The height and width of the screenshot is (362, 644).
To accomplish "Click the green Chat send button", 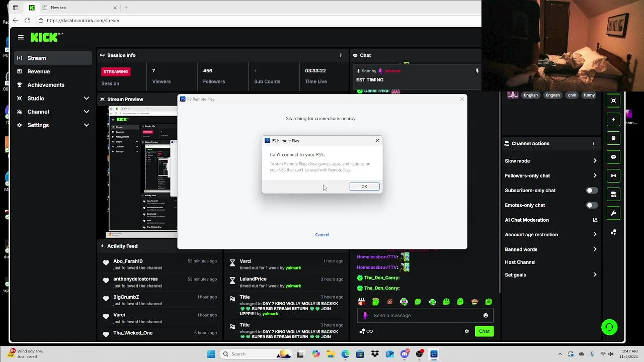I will point(484,331).
